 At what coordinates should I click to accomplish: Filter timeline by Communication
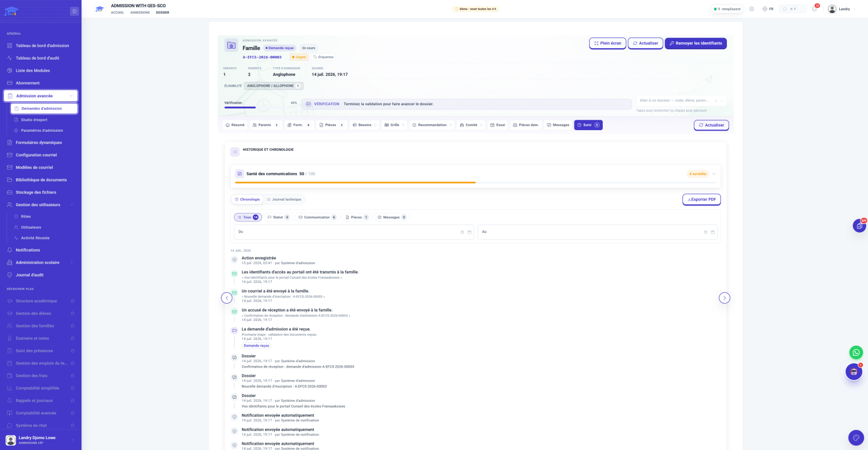[x=317, y=217]
